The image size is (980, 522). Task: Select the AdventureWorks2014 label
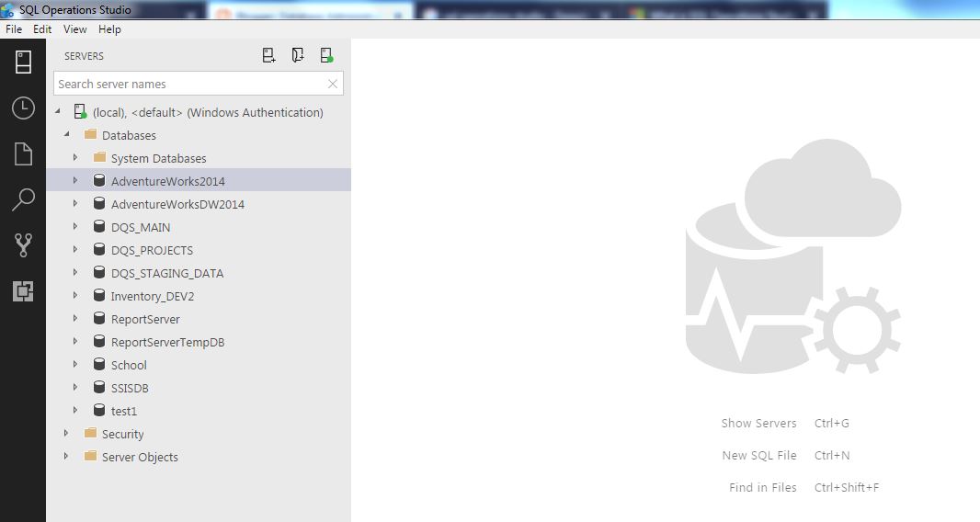click(168, 181)
